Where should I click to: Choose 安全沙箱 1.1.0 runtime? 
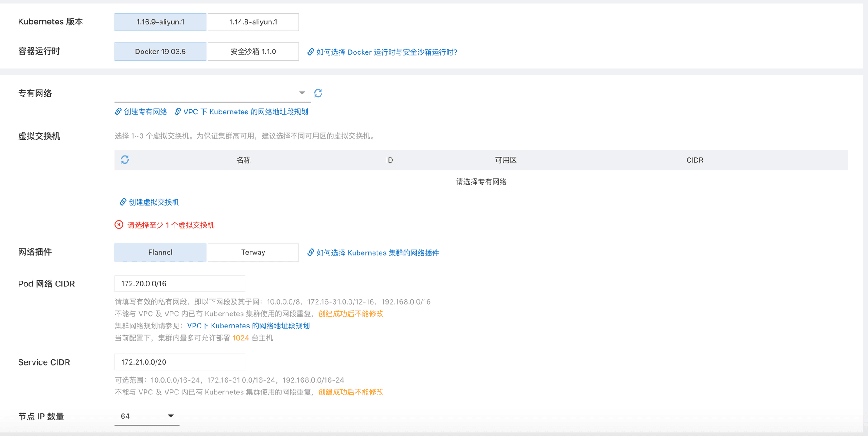click(253, 52)
